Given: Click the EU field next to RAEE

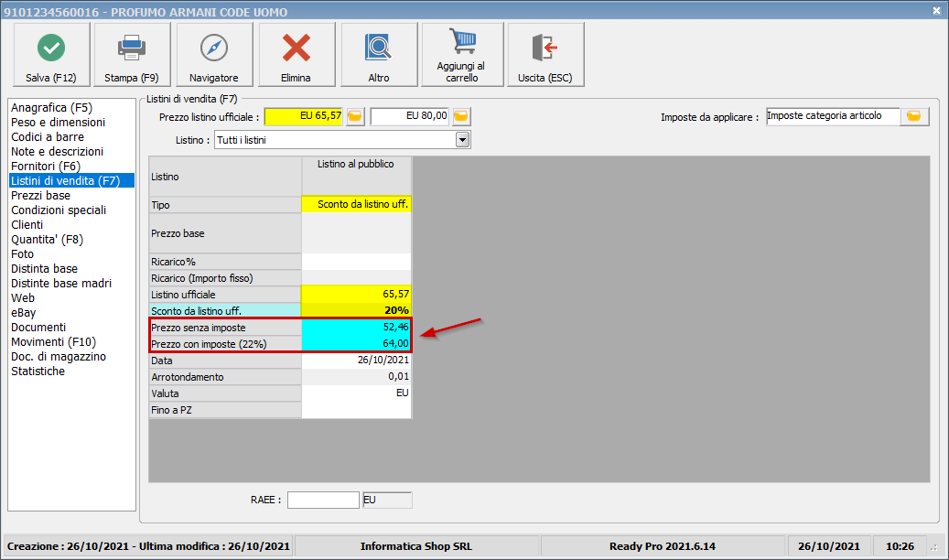Looking at the screenshot, I should click(x=387, y=500).
